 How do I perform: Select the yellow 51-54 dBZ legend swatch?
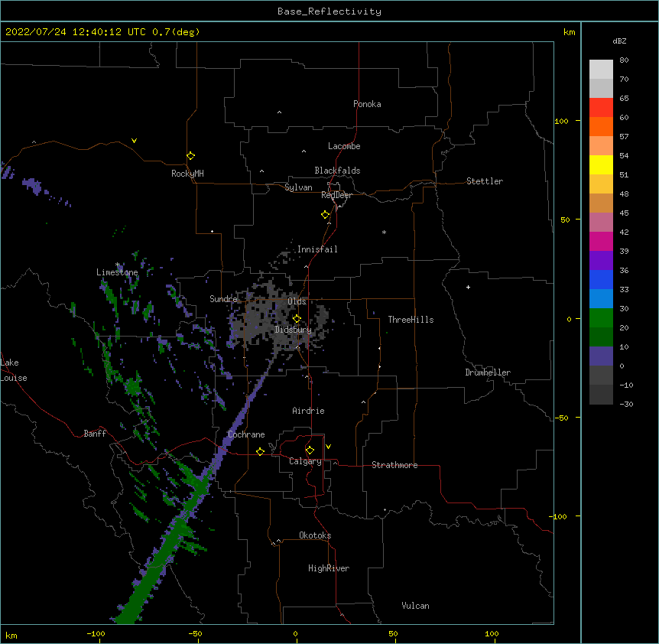point(601,164)
